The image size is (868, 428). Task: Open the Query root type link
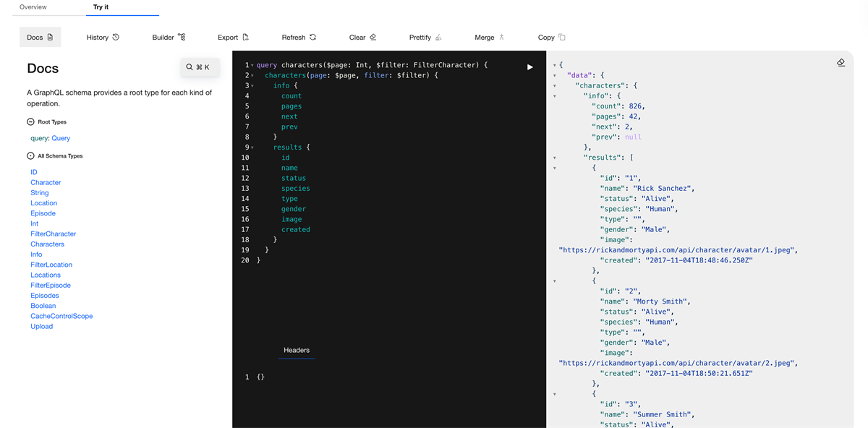[x=61, y=138]
